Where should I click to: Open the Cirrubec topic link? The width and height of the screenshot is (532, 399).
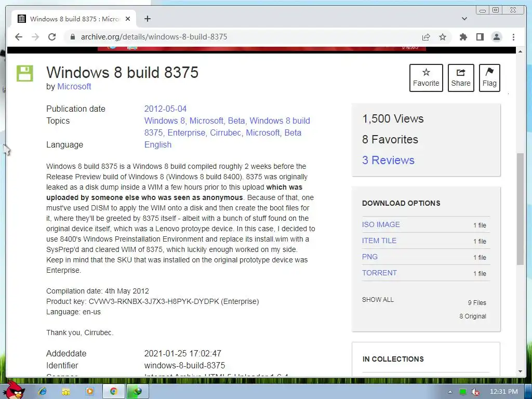(225, 132)
